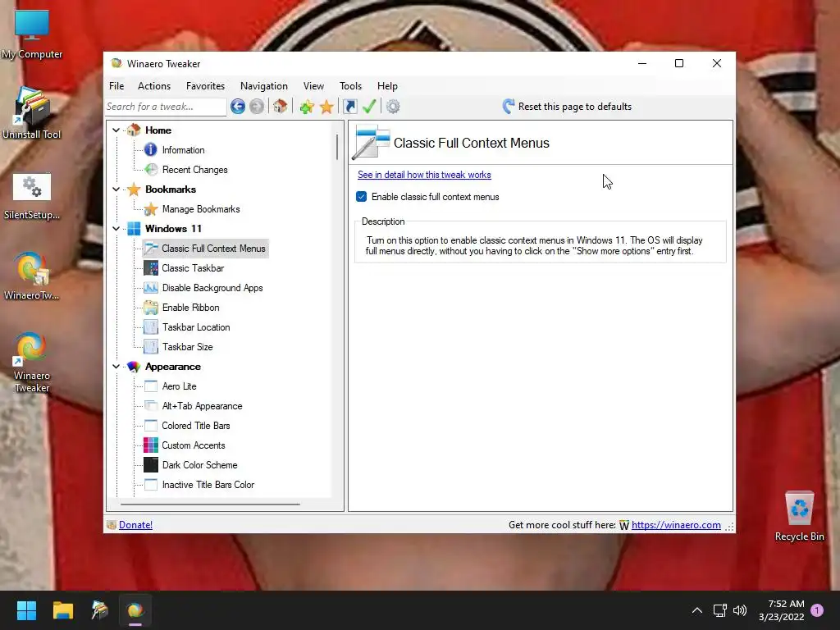Click the Search for a tweak field

[x=166, y=107]
